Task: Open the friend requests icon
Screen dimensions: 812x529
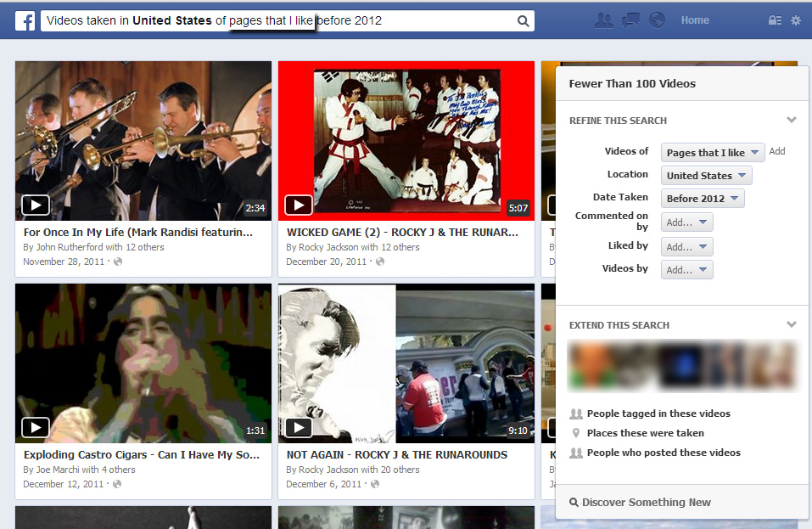Action: (x=603, y=20)
